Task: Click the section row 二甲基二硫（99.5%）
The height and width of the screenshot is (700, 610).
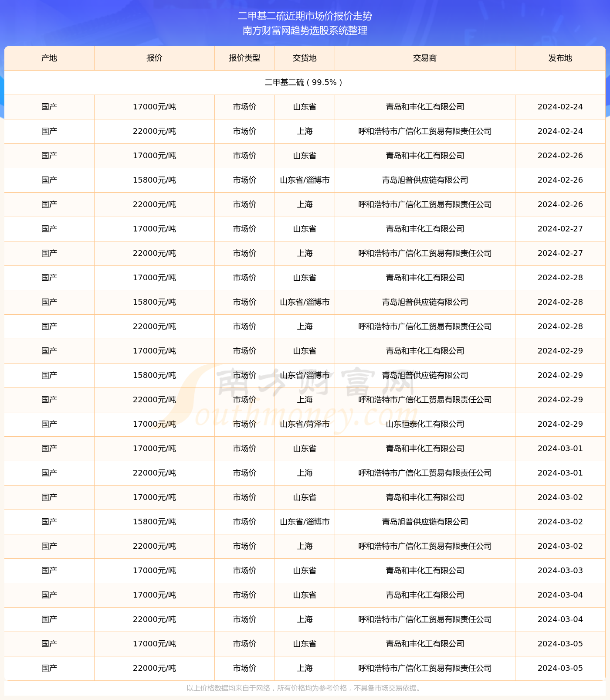Action: 305,82
